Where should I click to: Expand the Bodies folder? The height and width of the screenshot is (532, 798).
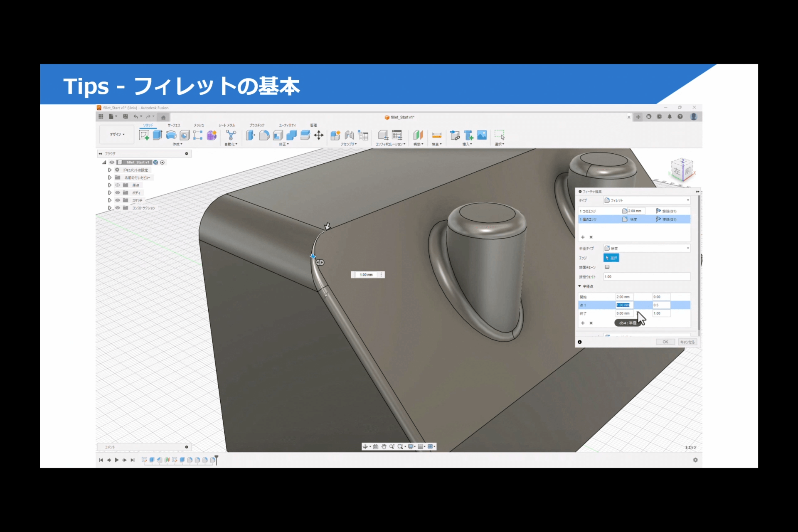pyautogui.click(x=110, y=193)
